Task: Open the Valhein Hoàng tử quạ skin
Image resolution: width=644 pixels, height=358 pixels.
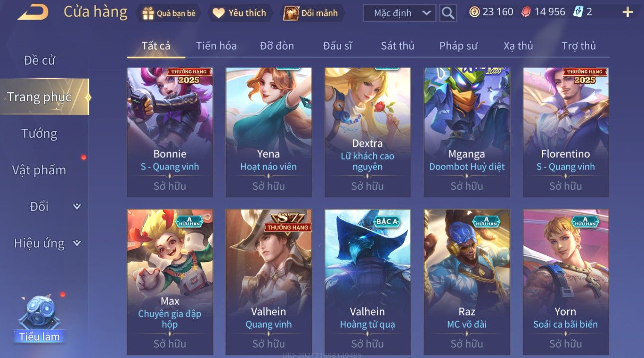Action: (367, 282)
